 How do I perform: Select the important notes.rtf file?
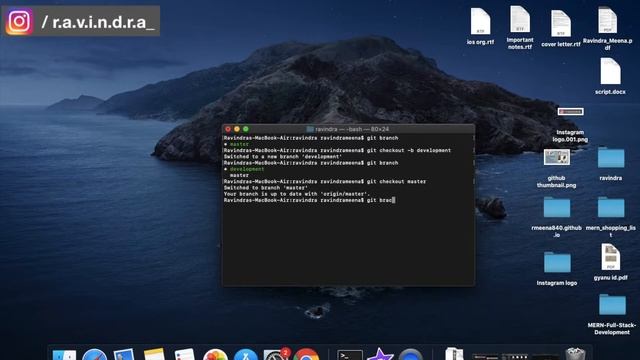point(520,28)
